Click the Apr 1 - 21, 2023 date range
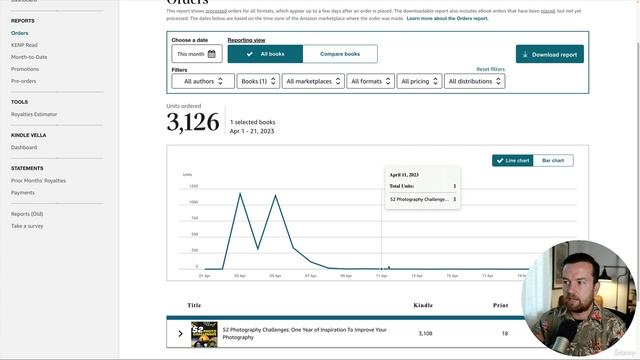The height and width of the screenshot is (360, 640). (252, 131)
